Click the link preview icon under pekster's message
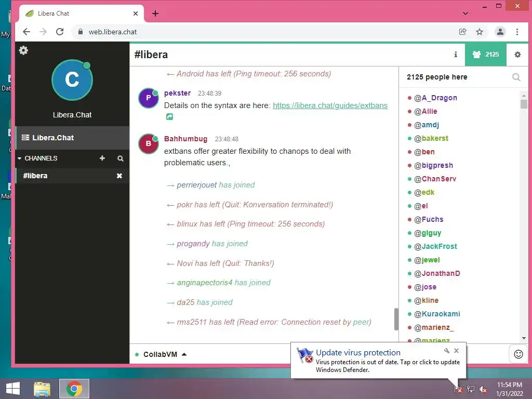Screen dimensions: 532x399 click(170, 117)
